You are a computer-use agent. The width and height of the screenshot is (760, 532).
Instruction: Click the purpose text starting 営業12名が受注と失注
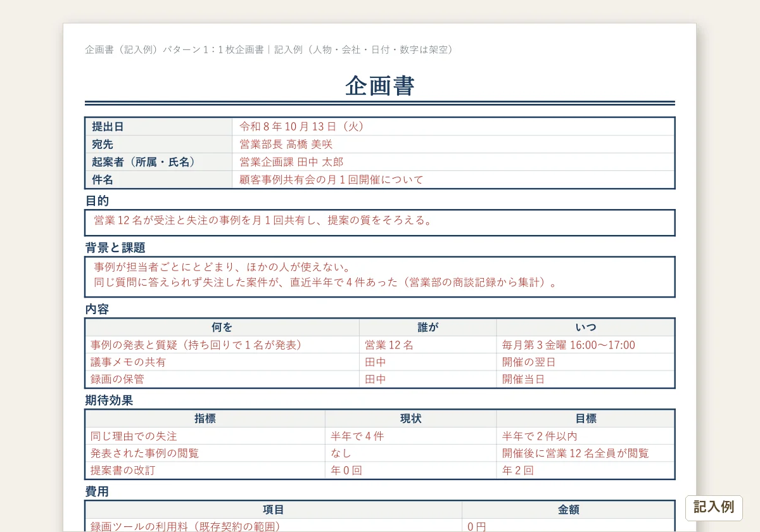(x=263, y=220)
